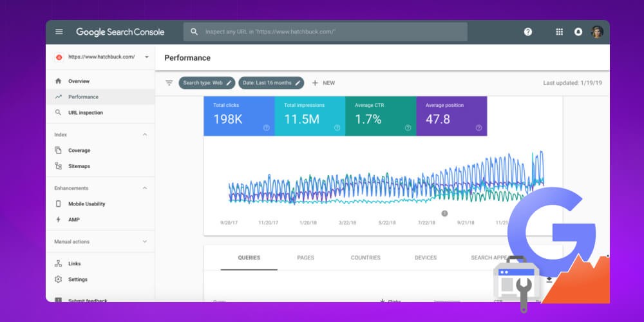Screen dimensions: 644x322
Task: Click the chart annotation marker near 7/22/18
Action: pos(444,213)
